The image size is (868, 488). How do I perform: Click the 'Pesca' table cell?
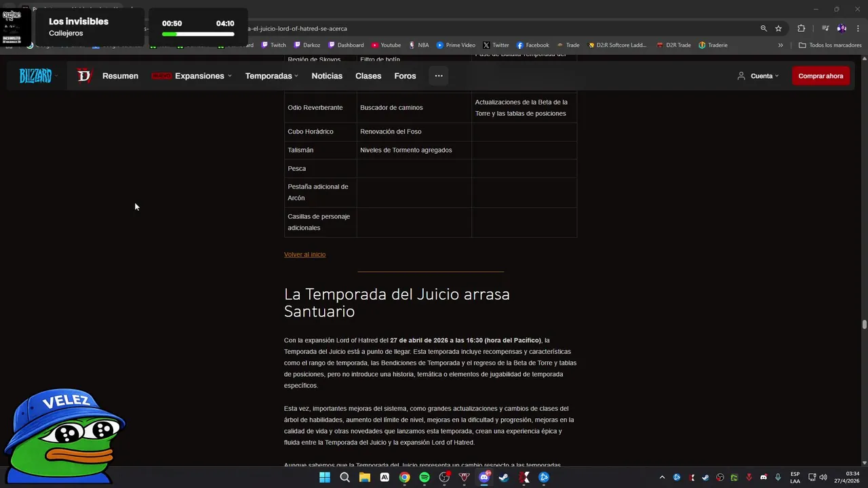321,168
